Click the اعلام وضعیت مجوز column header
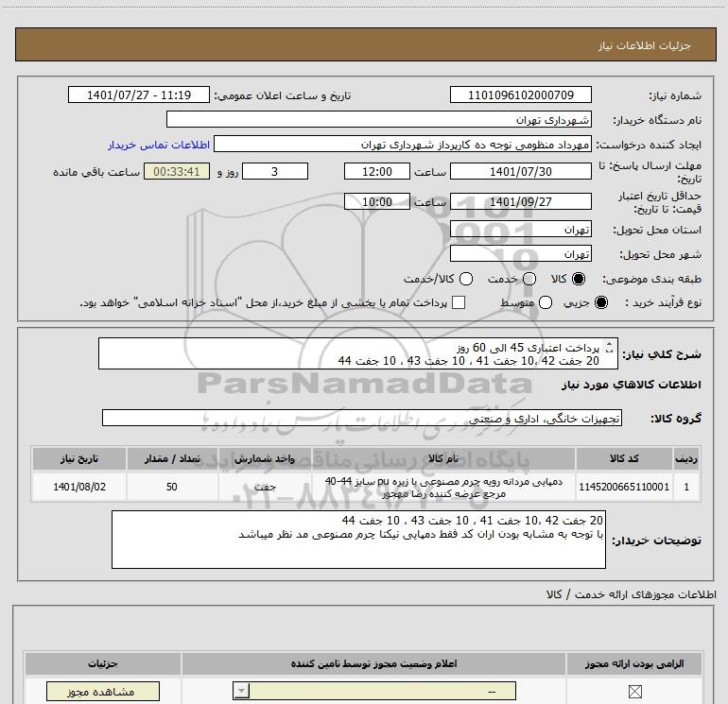 tap(373, 664)
